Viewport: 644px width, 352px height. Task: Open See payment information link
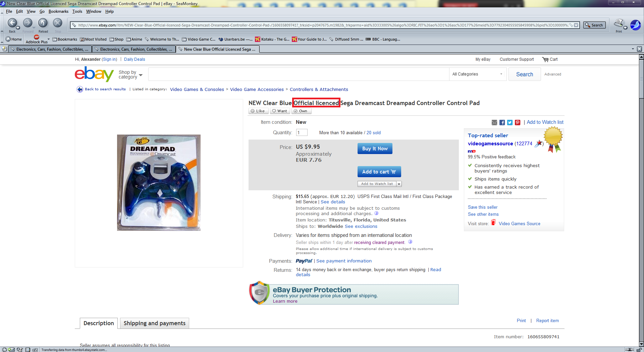(x=344, y=261)
